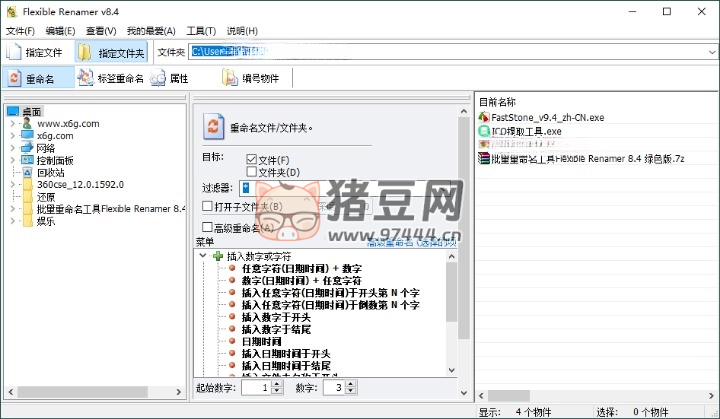Click the ICO提取工具.exe file icon
Image resolution: width=720 pixels, height=419 pixels.
coord(484,131)
